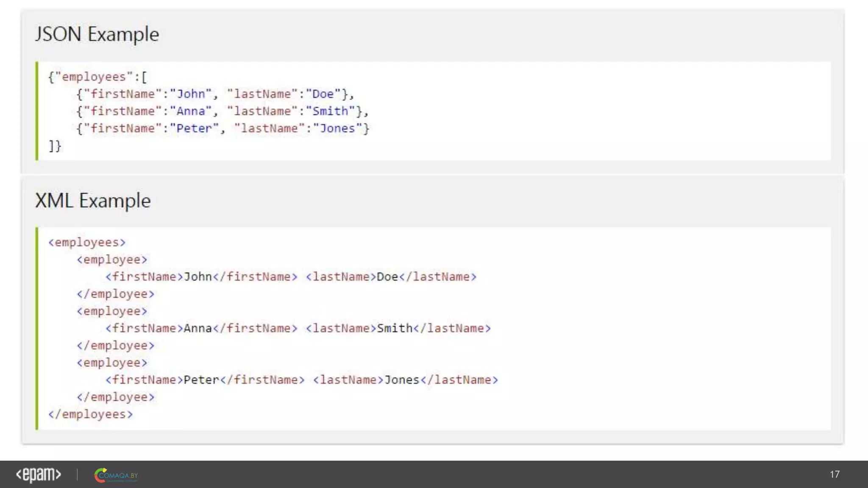Click Jones text in XML block
Screen dimensions: 868x488
[x=402, y=380]
